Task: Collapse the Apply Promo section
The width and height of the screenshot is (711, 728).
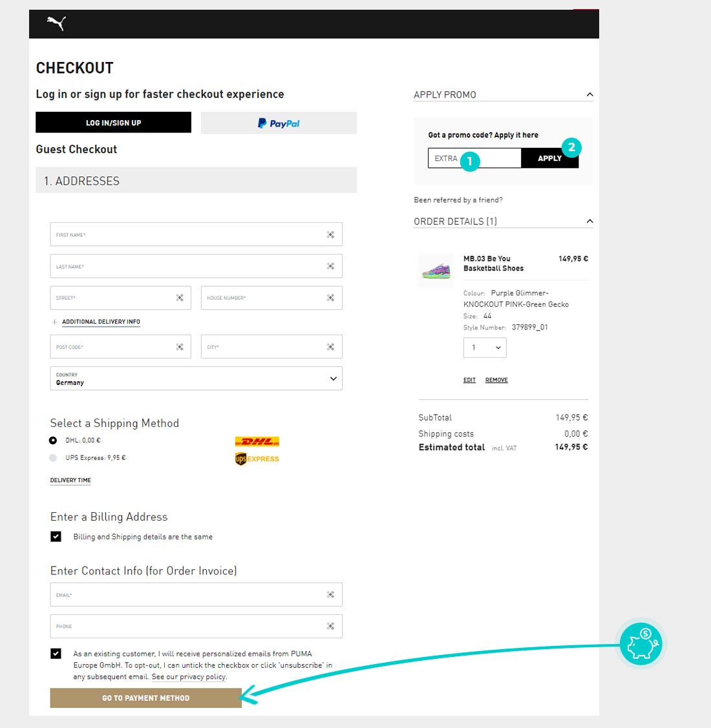Action: (589, 95)
